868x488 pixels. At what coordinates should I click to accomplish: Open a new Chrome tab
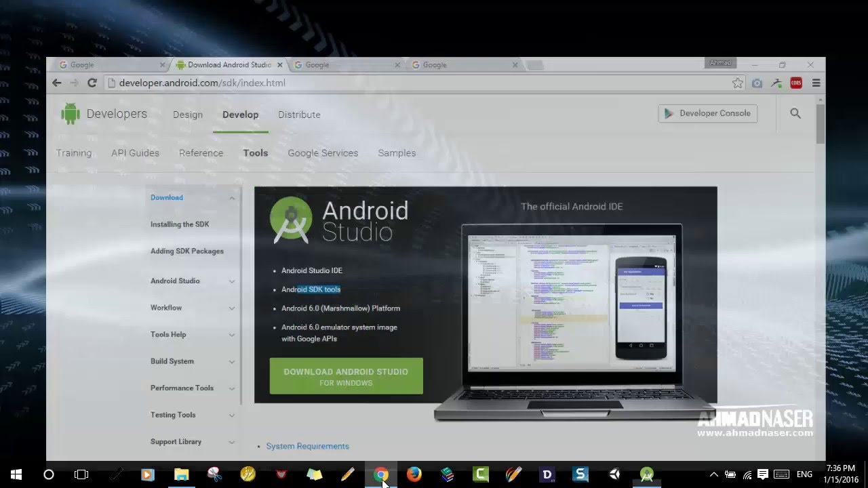[x=535, y=66]
